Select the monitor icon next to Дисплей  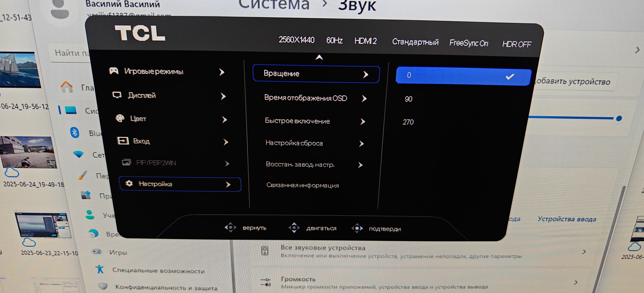117,95
